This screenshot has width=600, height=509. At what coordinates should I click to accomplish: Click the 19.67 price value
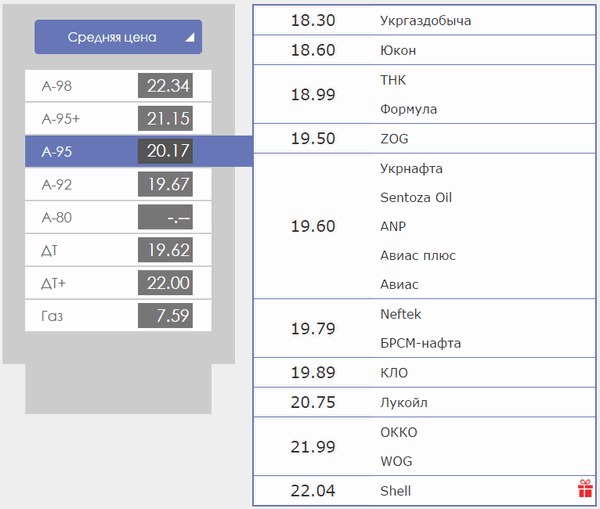[165, 184]
